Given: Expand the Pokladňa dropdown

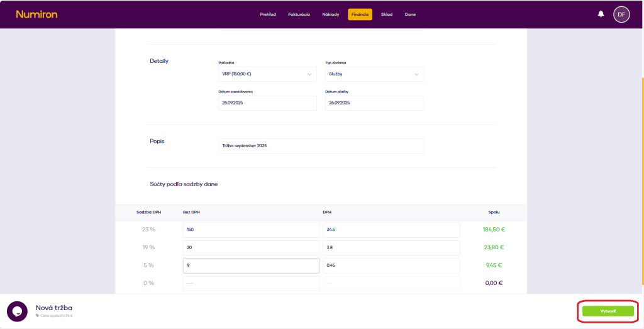Looking at the screenshot, I should (267, 74).
